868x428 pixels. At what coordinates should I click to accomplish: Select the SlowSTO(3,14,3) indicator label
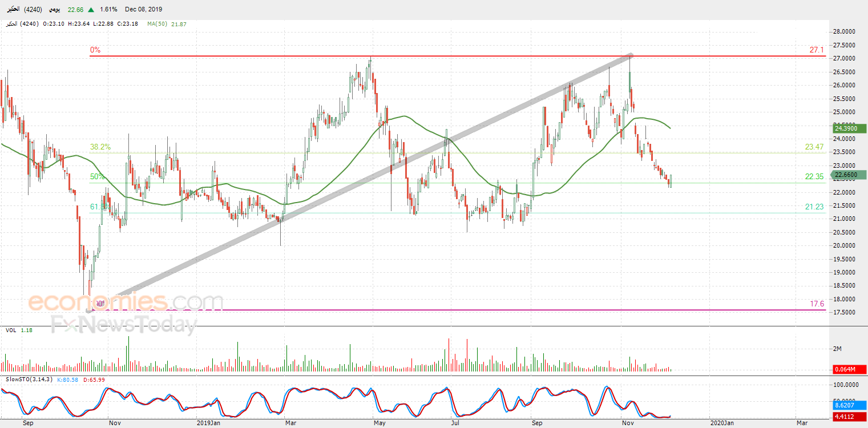[x=29, y=379]
